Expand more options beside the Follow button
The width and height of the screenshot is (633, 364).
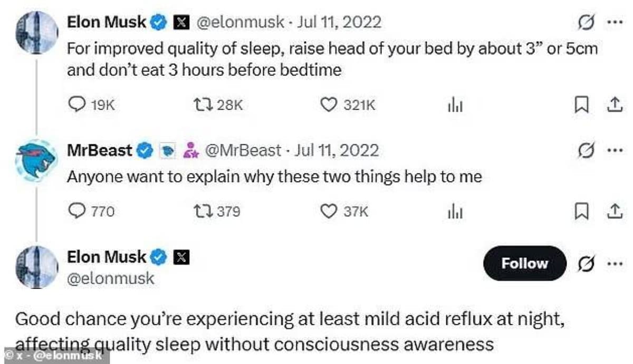tap(612, 263)
